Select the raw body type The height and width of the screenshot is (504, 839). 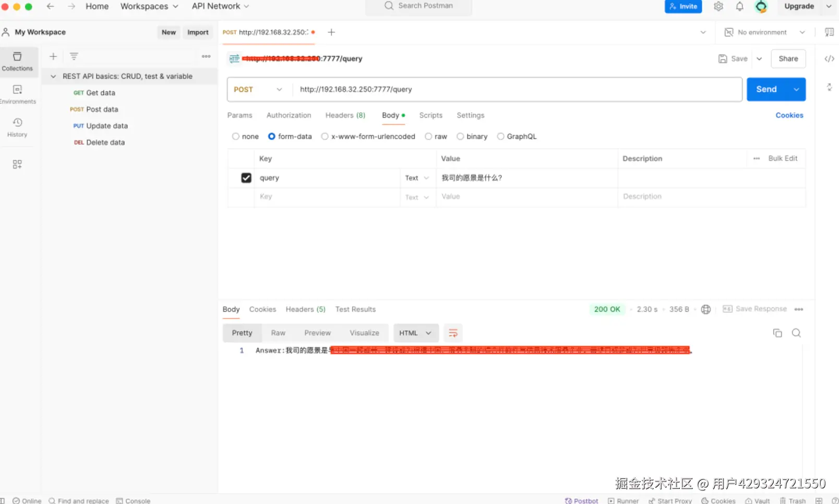pyautogui.click(x=428, y=137)
